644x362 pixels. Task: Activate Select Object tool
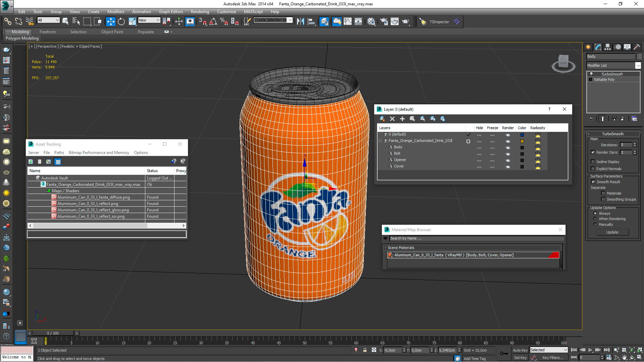click(x=65, y=21)
